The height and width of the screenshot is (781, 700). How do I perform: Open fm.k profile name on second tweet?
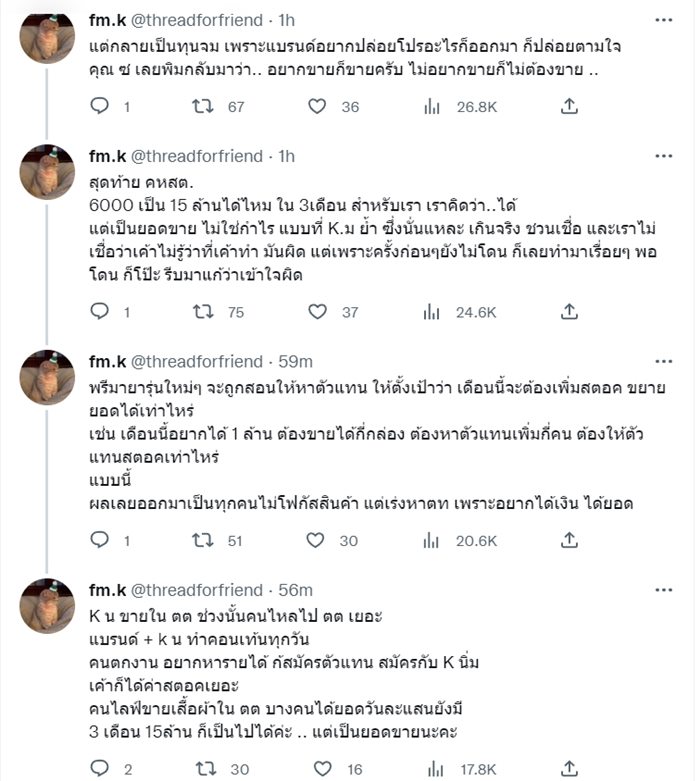point(106,156)
